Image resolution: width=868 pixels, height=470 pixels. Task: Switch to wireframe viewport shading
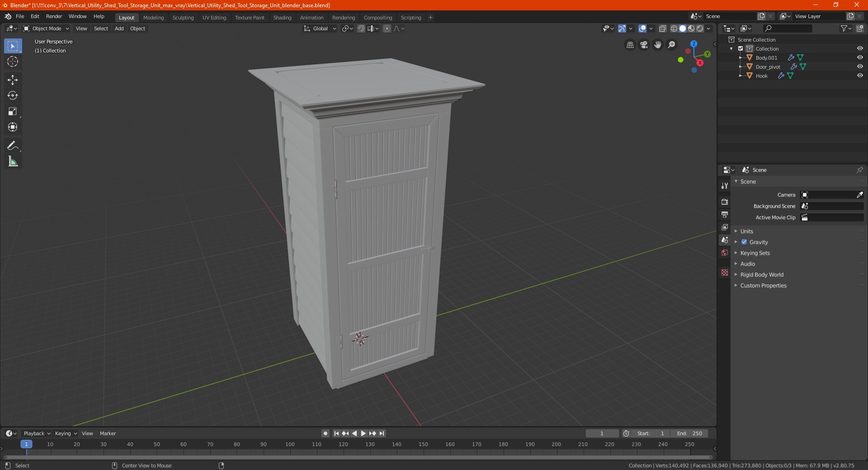tap(674, 28)
